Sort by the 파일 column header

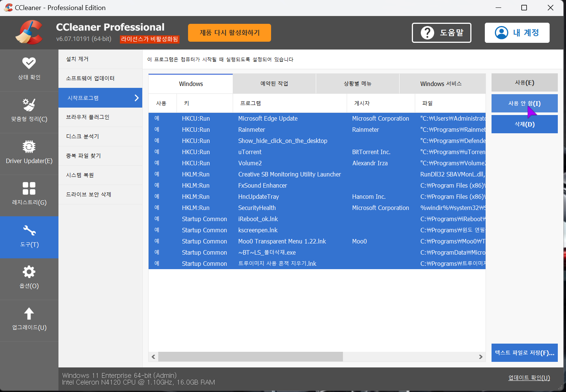(450, 103)
